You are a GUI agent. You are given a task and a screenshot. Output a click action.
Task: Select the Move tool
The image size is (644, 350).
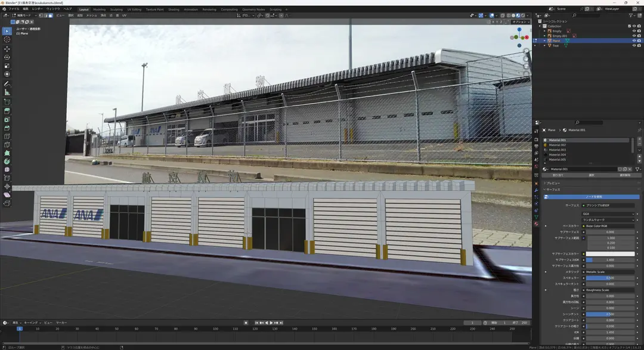pyautogui.click(x=7, y=49)
